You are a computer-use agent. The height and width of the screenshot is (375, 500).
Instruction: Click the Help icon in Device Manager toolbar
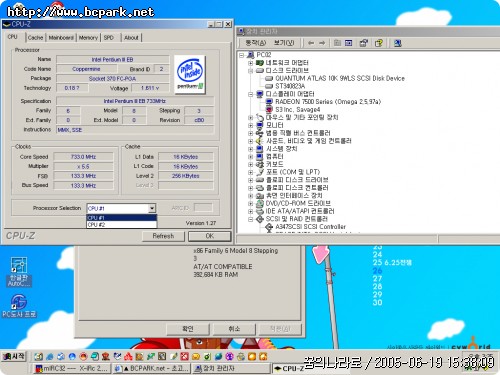379,43
